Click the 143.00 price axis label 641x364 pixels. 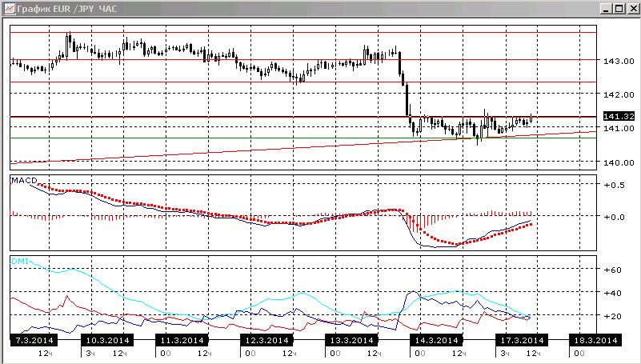click(619, 61)
